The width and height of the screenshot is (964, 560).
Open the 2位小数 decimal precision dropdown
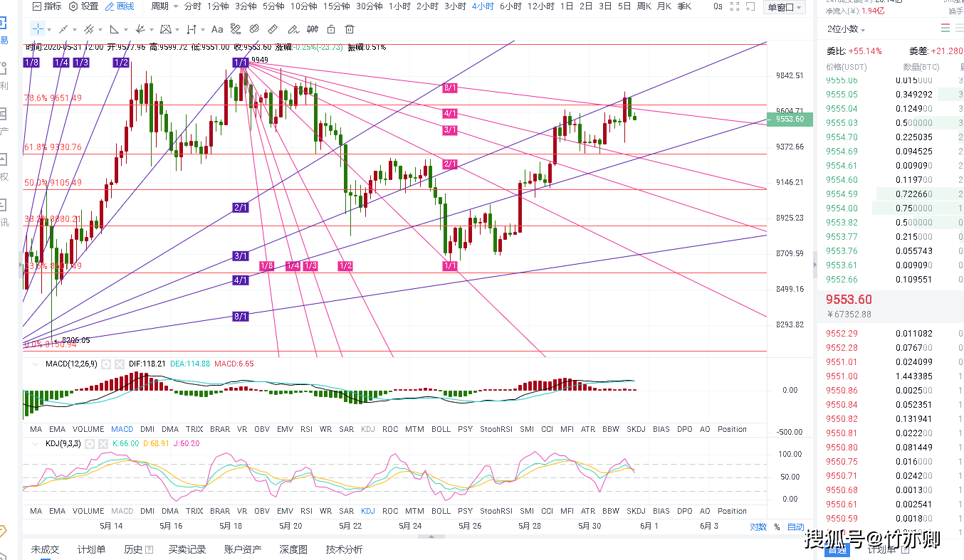pos(847,29)
